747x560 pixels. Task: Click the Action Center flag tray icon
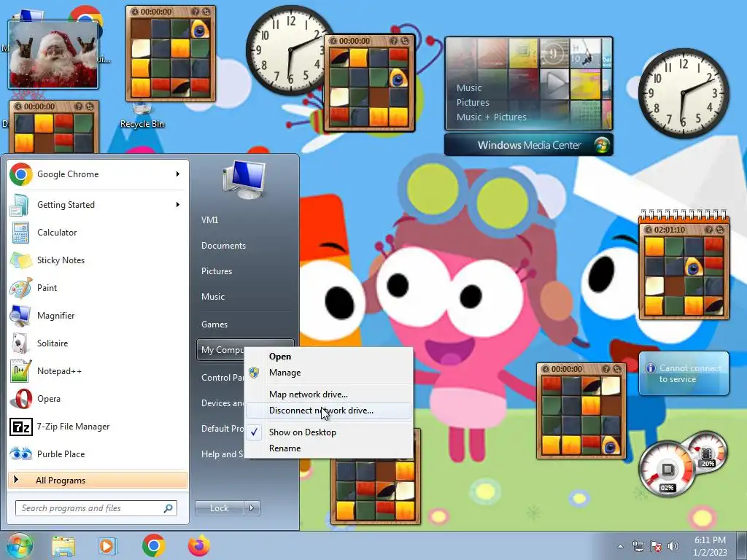[656, 546]
